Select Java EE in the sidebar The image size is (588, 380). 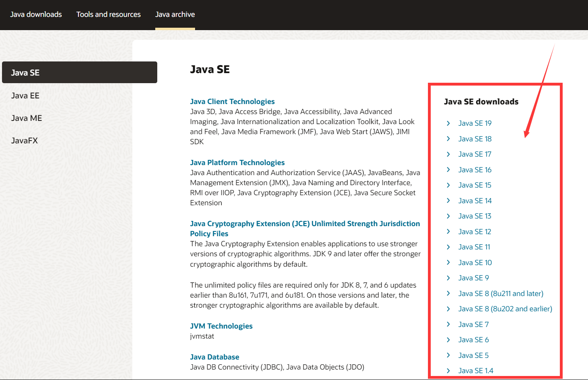tap(25, 96)
